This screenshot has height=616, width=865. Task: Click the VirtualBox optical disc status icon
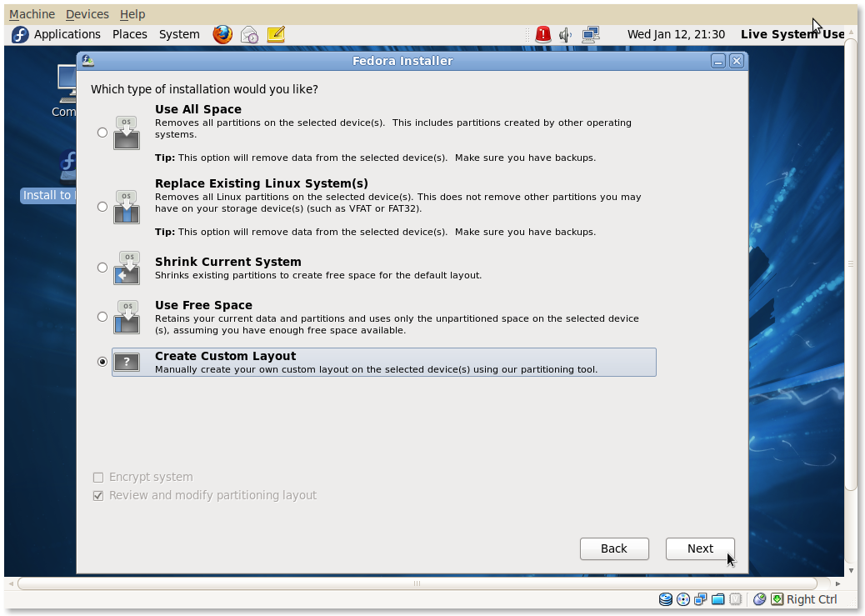(x=683, y=599)
